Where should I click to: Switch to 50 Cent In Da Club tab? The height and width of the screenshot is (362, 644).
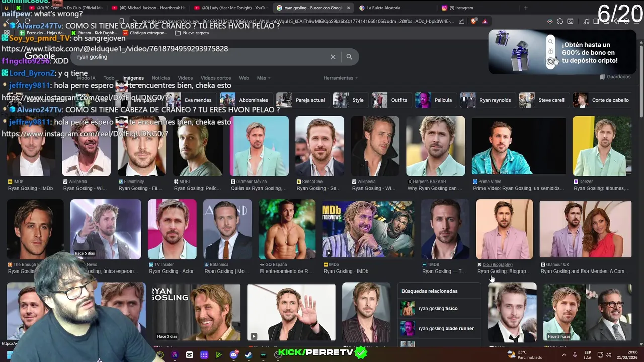[65, 8]
